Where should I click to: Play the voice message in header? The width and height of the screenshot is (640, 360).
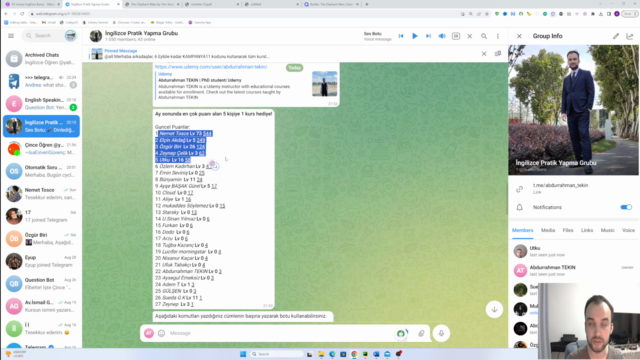tap(414, 36)
